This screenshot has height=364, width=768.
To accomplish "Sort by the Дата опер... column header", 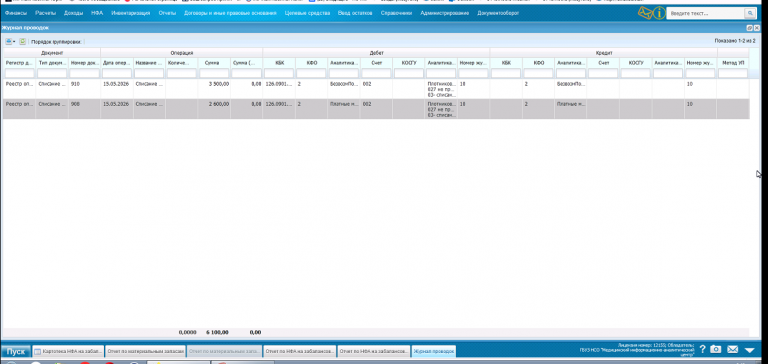I will coord(117,63).
